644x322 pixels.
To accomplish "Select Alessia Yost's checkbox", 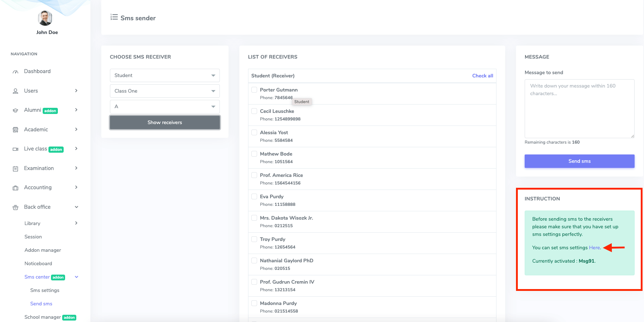I will 254,132.
